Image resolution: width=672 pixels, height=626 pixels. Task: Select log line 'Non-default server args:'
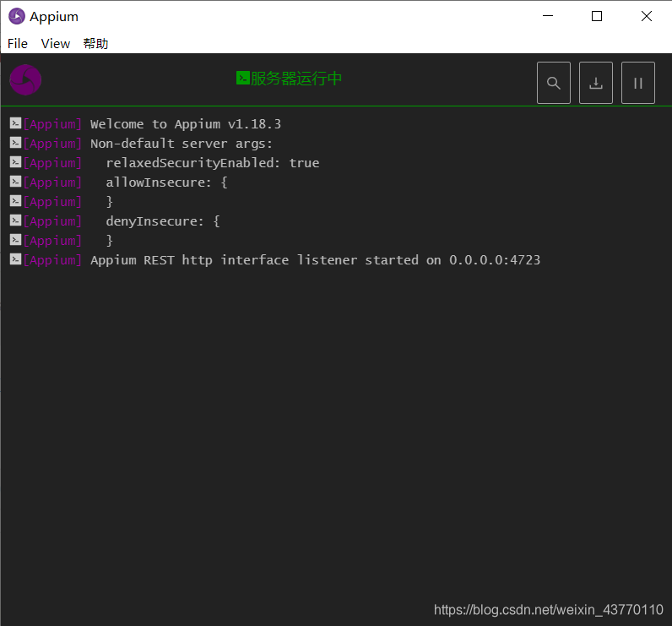[182, 144]
